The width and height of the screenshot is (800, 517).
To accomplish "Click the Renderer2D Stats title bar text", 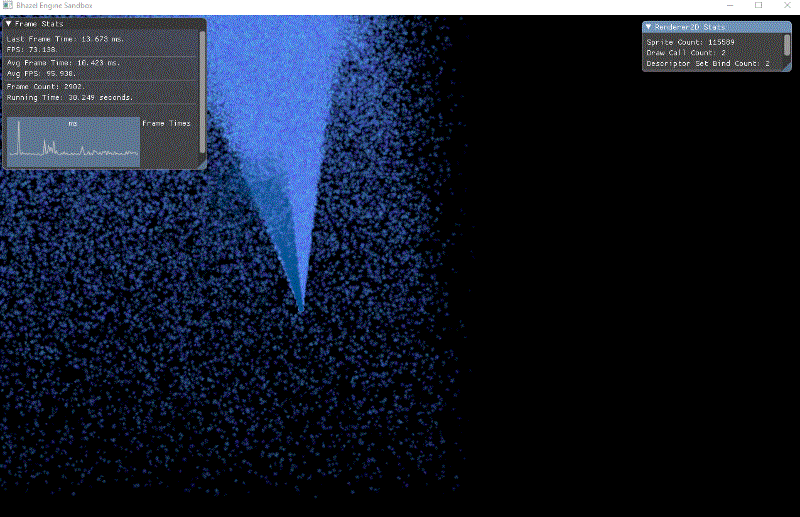I will coord(691,27).
